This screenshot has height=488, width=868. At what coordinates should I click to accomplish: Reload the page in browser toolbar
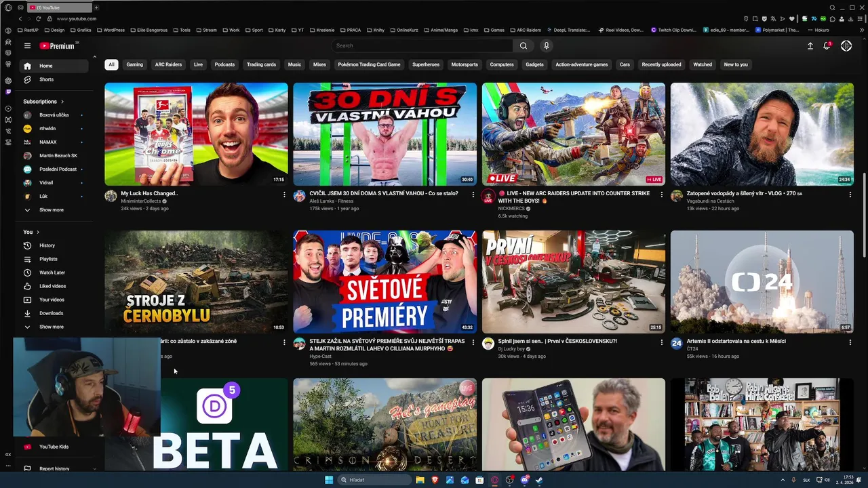(x=38, y=19)
